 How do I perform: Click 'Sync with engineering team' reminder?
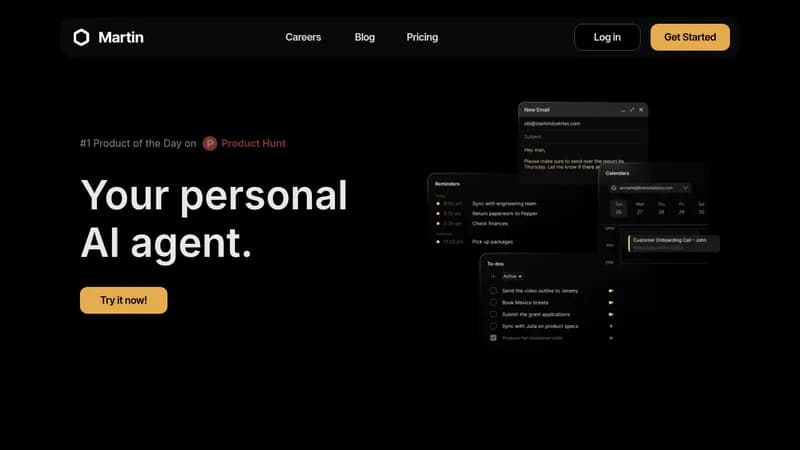[504, 204]
